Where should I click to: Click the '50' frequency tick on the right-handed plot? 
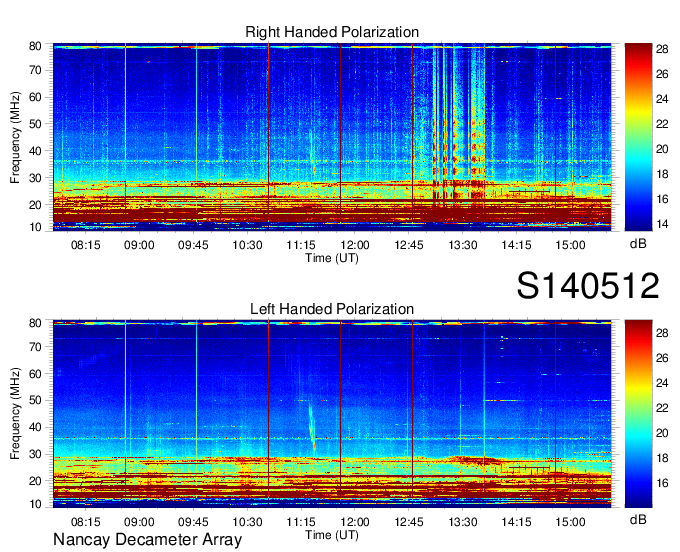tap(35, 124)
